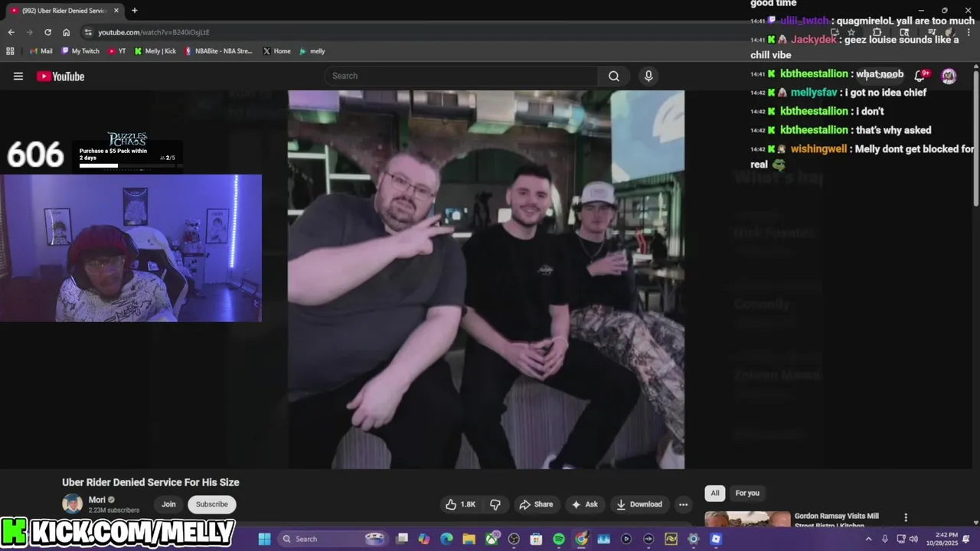Download the video
The height and width of the screenshot is (551, 980).
tap(639, 504)
